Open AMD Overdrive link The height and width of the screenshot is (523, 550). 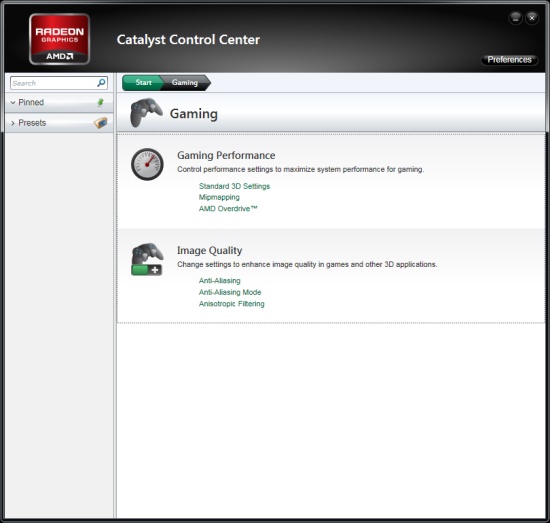[x=228, y=209]
